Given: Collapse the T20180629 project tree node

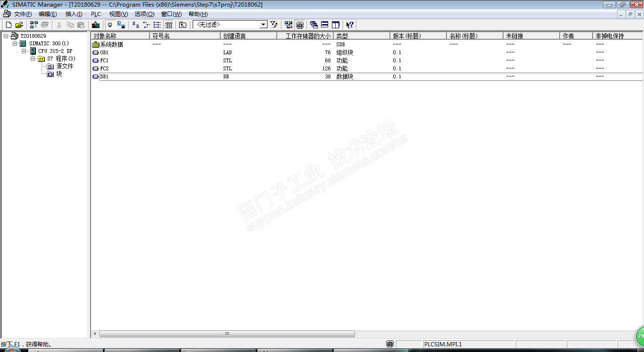Looking at the screenshot, I should [x=6, y=36].
